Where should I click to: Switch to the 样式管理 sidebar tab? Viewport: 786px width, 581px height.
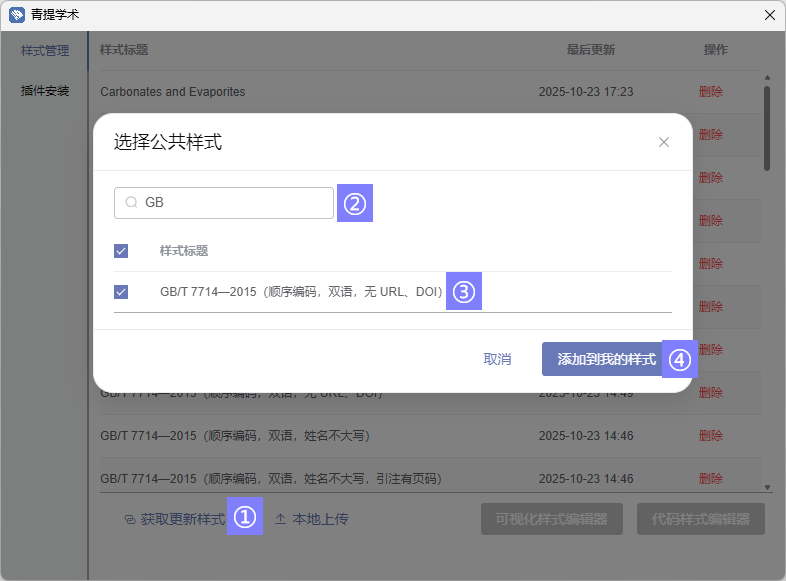[x=45, y=50]
